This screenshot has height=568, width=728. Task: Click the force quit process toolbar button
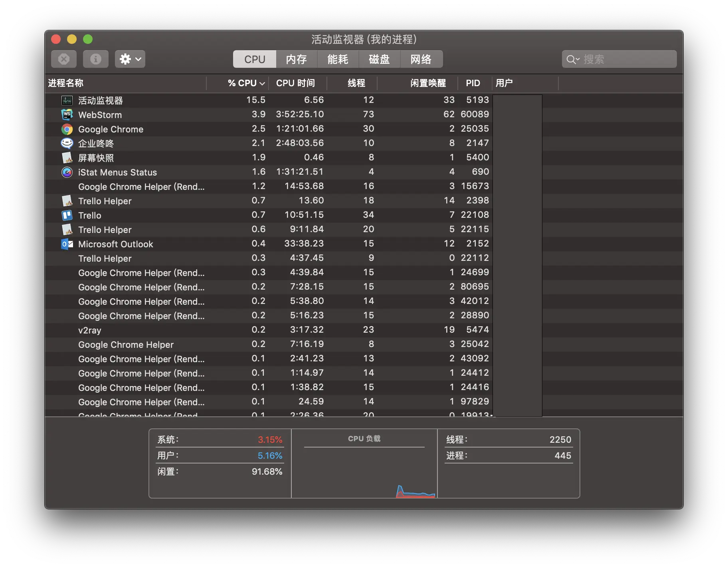click(x=64, y=59)
